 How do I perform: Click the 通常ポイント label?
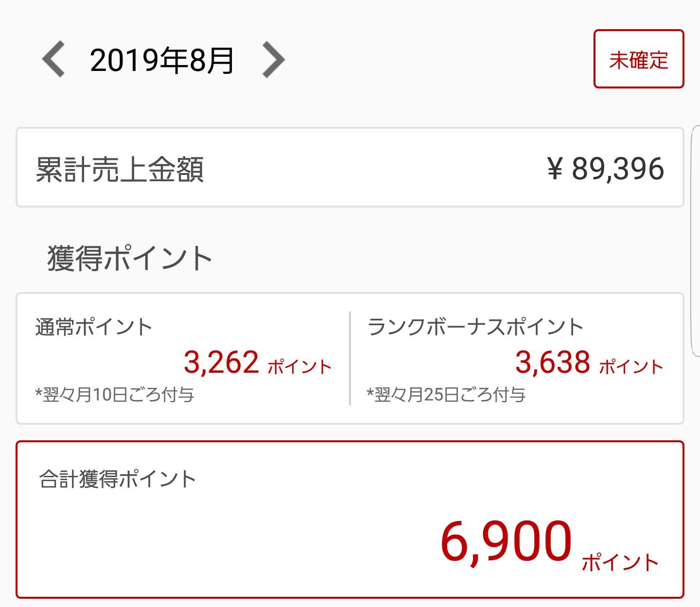(x=94, y=327)
